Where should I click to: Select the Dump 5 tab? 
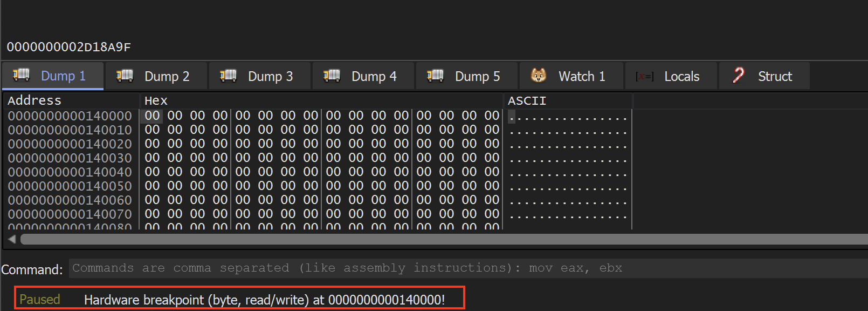pyautogui.click(x=467, y=76)
